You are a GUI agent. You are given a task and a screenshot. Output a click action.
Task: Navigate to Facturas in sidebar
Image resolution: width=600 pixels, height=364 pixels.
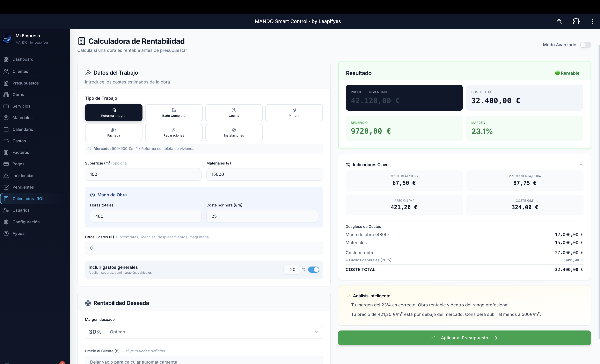35,152
